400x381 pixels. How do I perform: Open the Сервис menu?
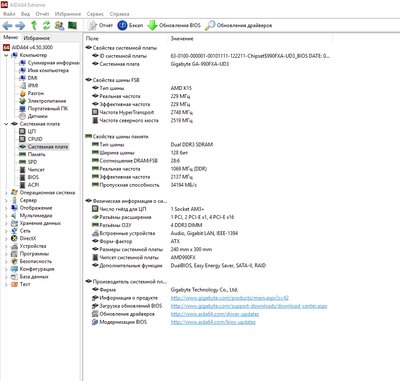pyautogui.click(x=95, y=14)
